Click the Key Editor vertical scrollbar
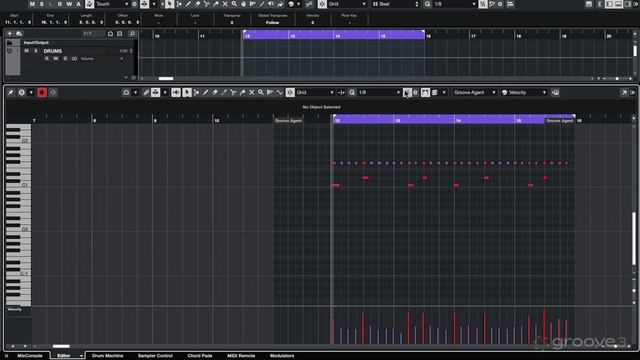 tap(634, 239)
